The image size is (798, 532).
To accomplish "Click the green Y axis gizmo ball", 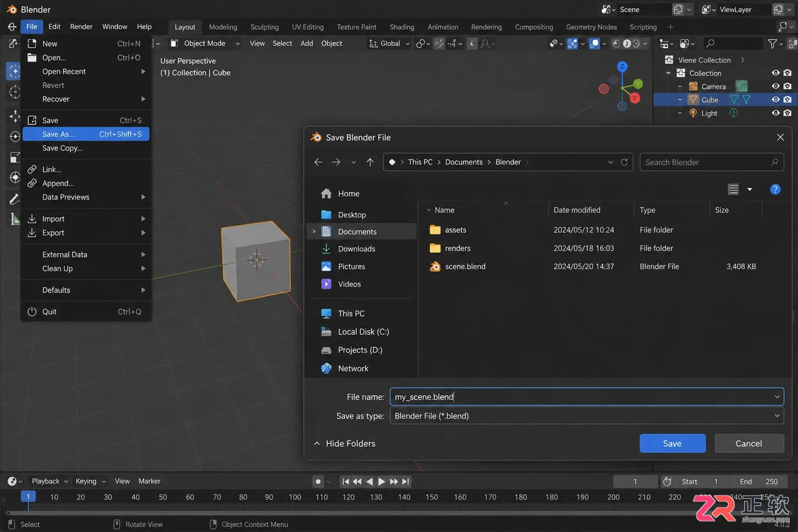I will click(x=638, y=84).
